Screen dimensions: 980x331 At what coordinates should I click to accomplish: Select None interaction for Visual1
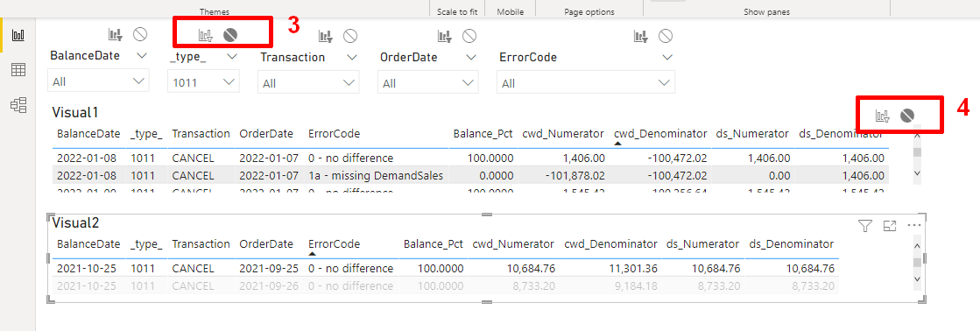pos(907,115)
